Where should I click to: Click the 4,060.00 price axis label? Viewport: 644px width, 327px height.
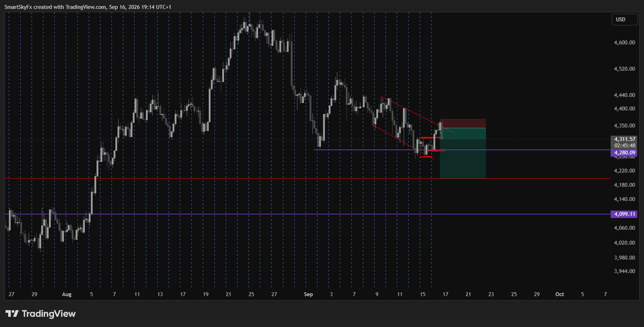tap(625, 228)
